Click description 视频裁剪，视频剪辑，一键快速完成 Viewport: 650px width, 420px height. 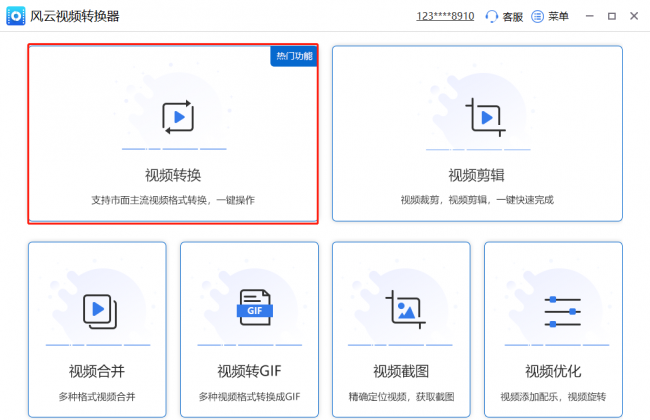(x=477, y=200)
